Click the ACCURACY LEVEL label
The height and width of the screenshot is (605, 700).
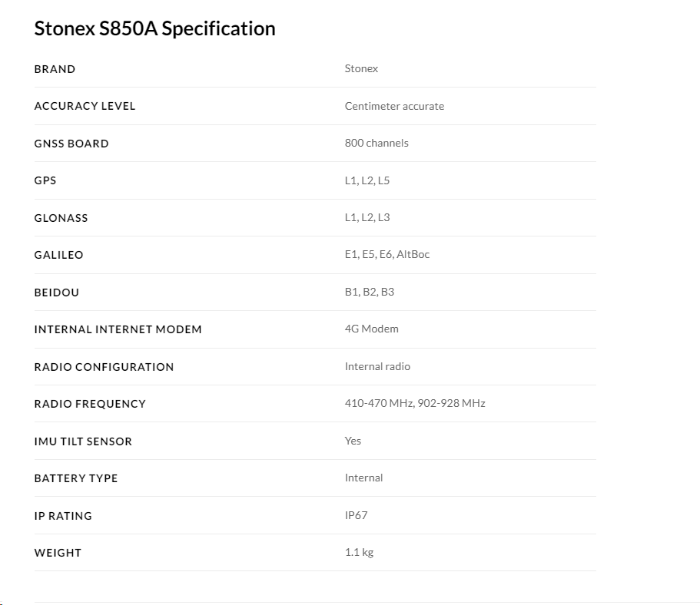pos(85,106)
